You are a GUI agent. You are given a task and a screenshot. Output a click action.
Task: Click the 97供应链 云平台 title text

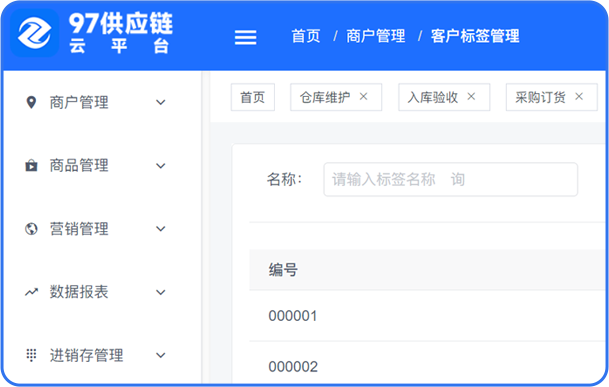[121, 33]
